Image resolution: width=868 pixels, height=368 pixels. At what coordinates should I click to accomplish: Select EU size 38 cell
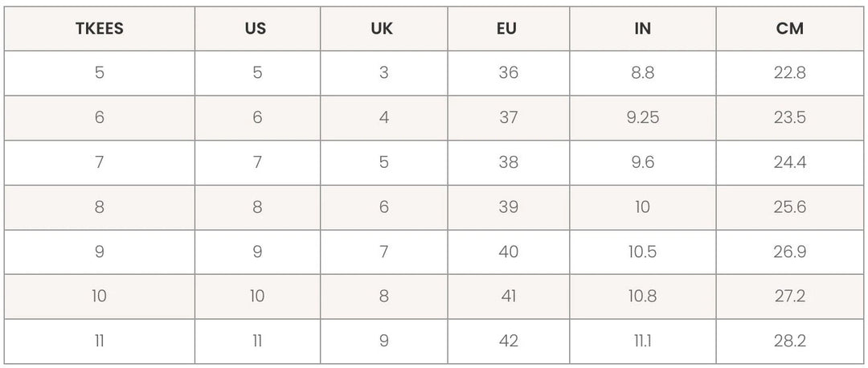click(508, 162)
